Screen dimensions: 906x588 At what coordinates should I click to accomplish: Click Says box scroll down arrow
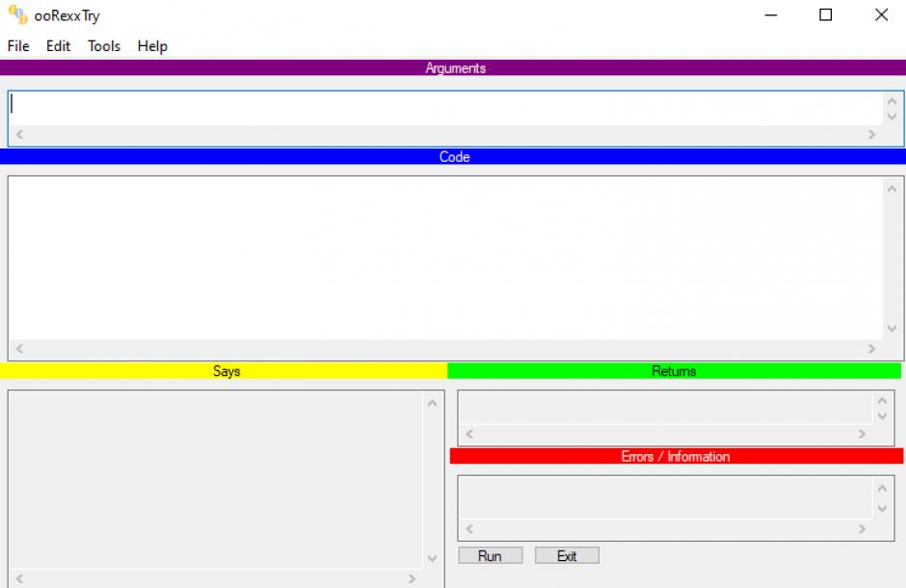coord(432,558)
